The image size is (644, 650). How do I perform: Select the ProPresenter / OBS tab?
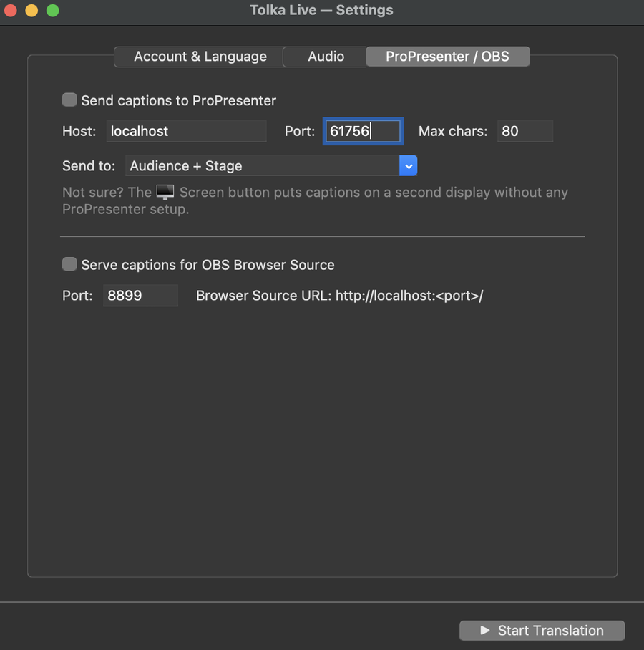point(447,57)
